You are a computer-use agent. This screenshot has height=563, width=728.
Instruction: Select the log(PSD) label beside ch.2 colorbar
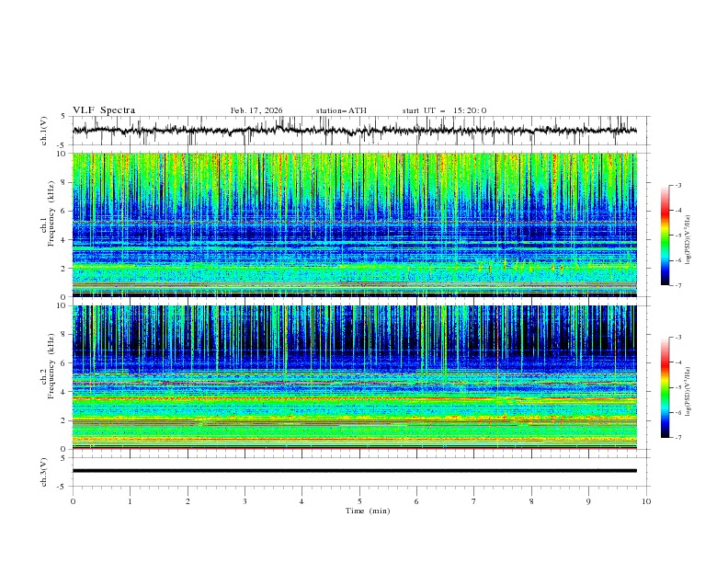(688, 391)
